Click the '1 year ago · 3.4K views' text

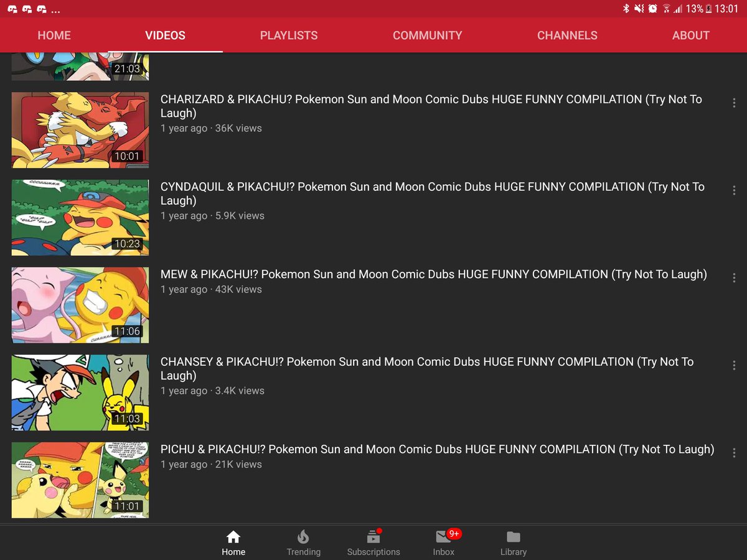[212, 391]
